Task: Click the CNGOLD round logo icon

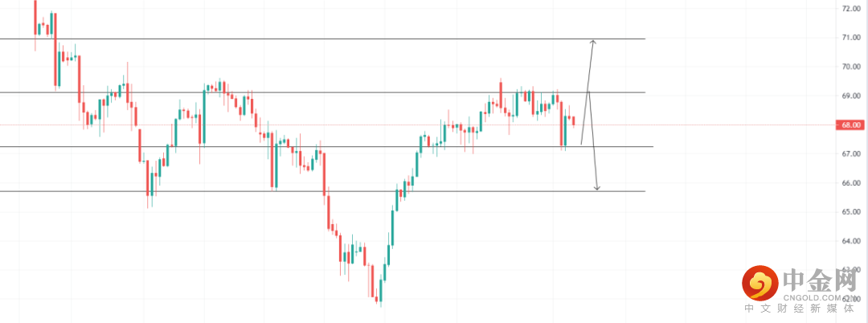Action: pos(759,284)
